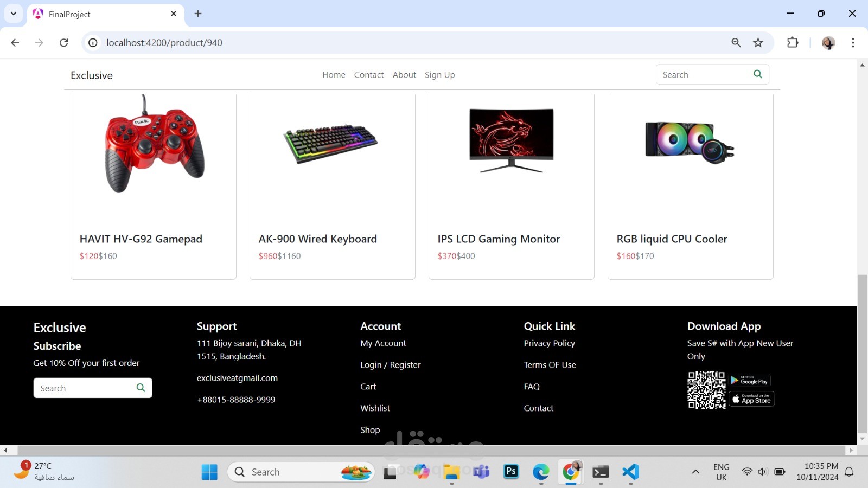
Task: Open the clock showing 10:35 PM
Action: 818,472
